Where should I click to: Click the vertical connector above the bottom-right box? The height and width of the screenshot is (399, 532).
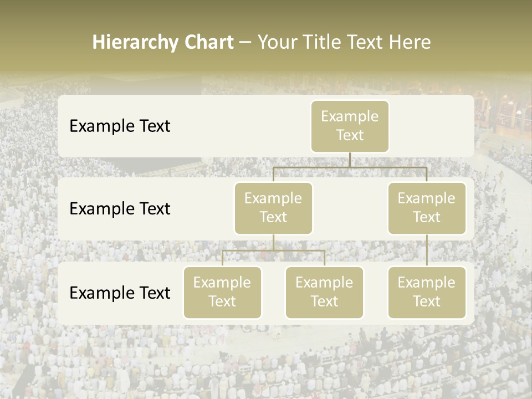tap(427, 250)
